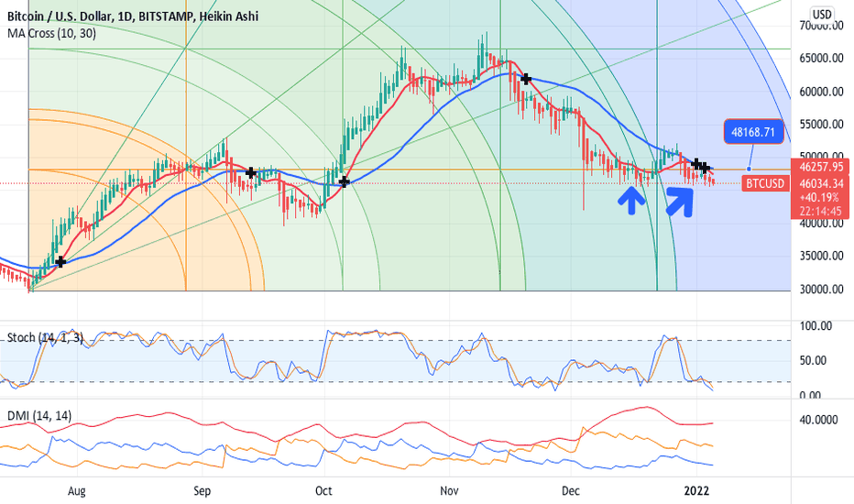This screenshot has height=504, width=854.
Task: Click the Dec label on time axis
Action: [x=570, y=491]
